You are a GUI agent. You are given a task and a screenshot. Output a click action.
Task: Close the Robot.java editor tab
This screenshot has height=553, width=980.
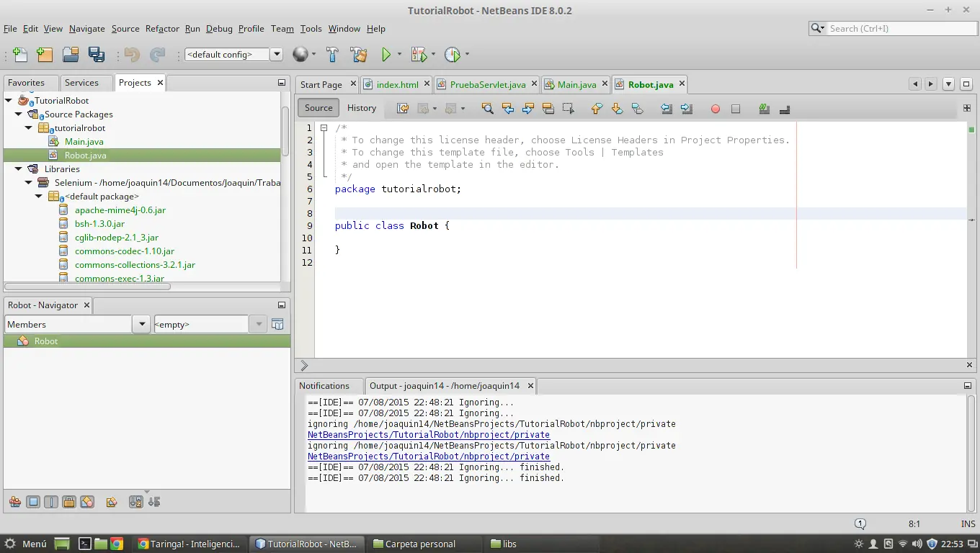click(682, 84)
